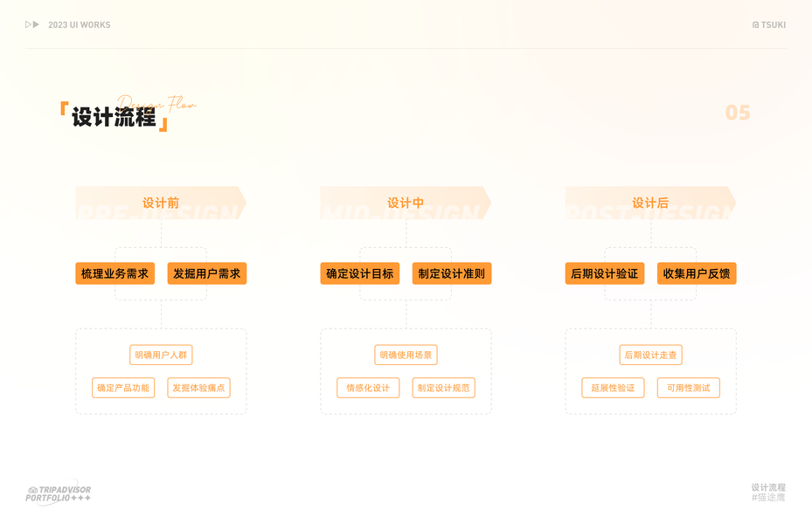The width and height of the screenshot is (812, 524).
Task: Open the 设计后 arrow banner
Action: click(650, 203)
